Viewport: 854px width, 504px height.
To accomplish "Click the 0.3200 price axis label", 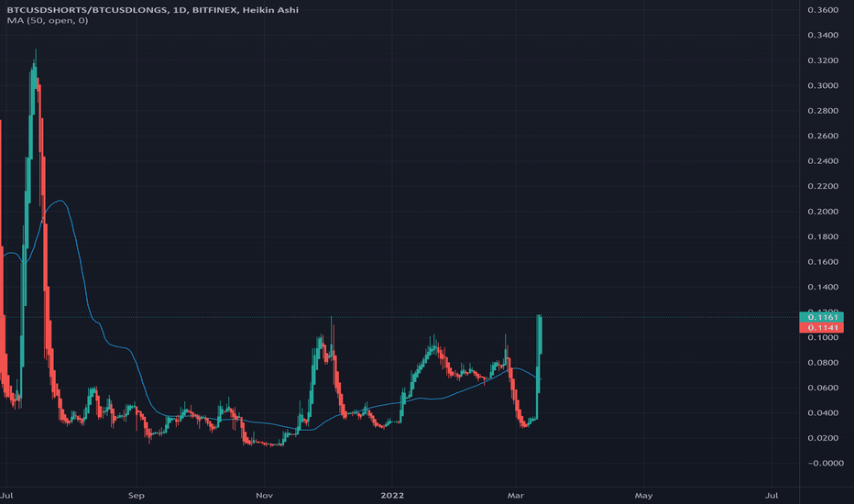I will pos(823,60).
